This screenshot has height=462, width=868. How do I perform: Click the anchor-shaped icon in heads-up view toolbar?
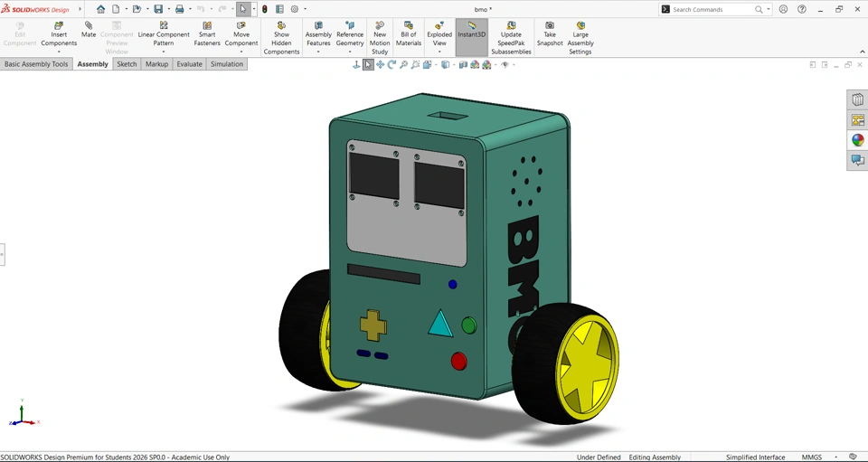click(x=356, y=65)
